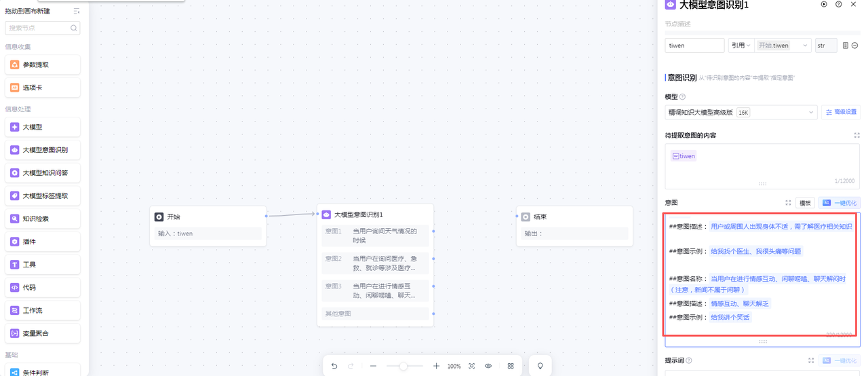Run the node with play icon

coord(824,4)
